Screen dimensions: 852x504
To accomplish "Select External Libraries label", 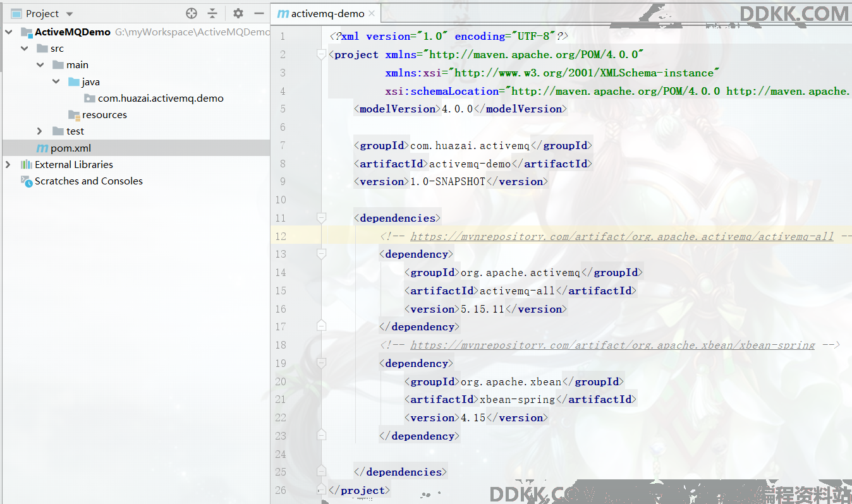I will 74,164.
